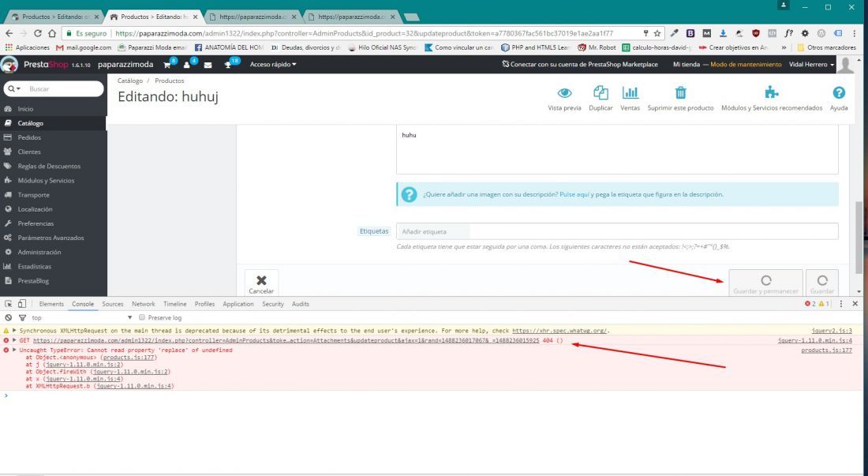Click the Productos breadcrumb link

click(170, 81)
